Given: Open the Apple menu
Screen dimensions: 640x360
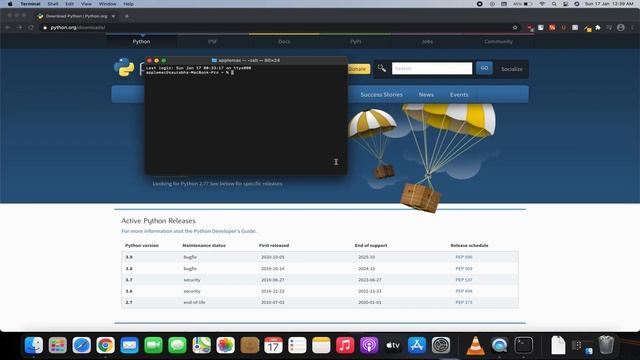Looking at the screenshot, I should coord(10,4).
